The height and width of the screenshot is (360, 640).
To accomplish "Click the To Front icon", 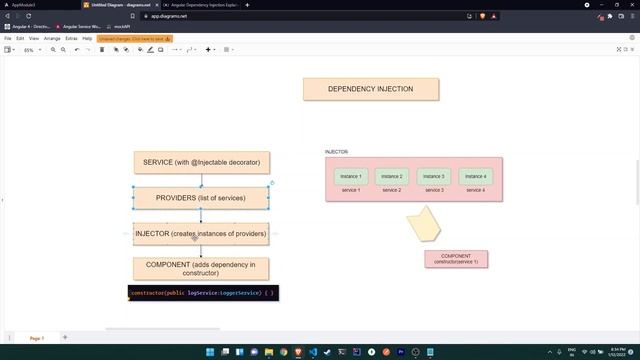I will tap(116, 50).
